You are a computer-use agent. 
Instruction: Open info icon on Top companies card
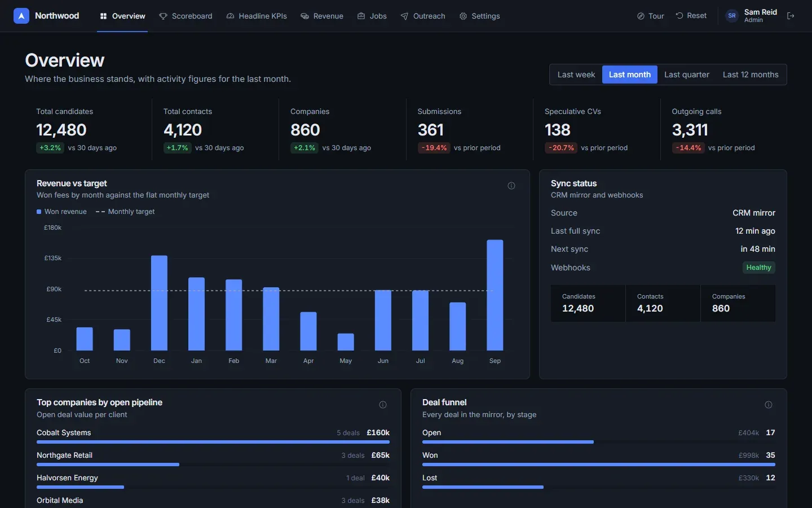click(x=383, y=405)
